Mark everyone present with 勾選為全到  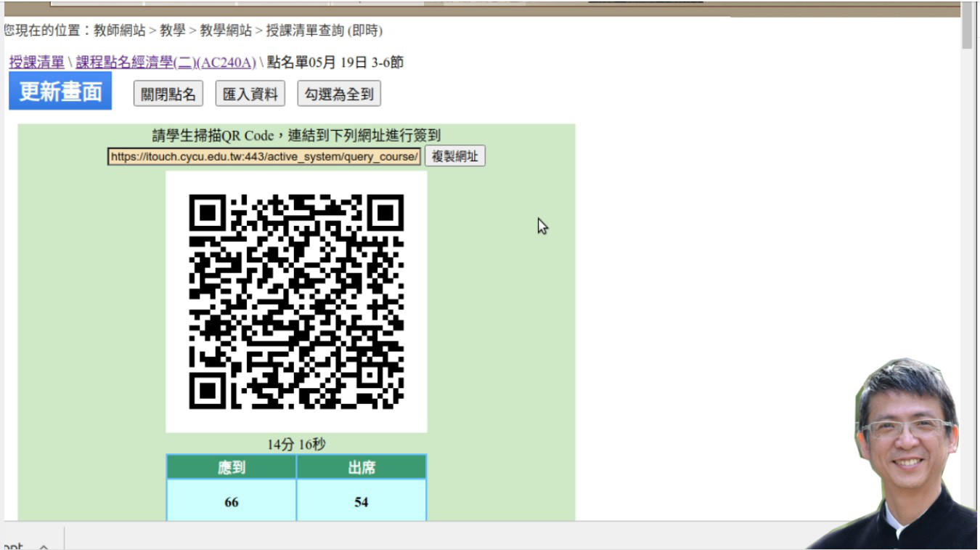(x=339, y=94)
